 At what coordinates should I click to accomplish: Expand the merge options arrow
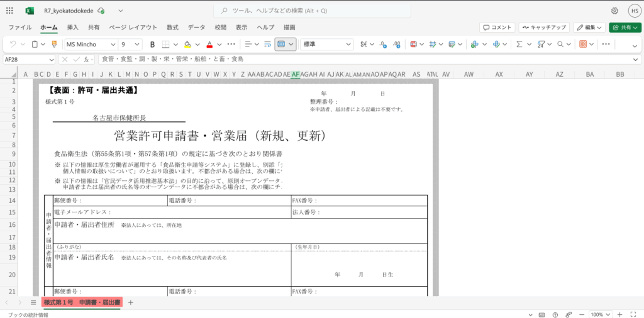[x=292, y=45]
